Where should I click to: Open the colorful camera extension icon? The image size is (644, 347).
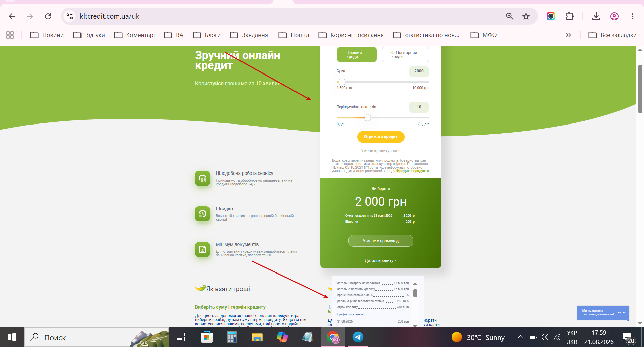point(551,16)
